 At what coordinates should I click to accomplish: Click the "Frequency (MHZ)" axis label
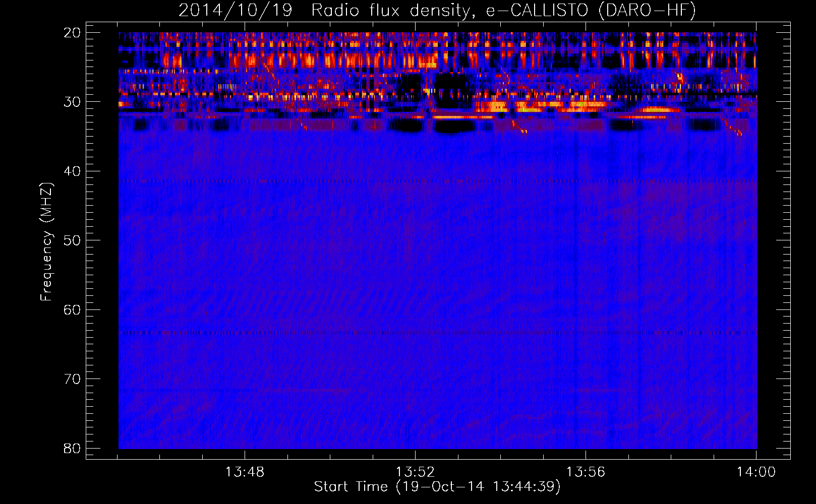pyautogui.click(x=46, y=242)
